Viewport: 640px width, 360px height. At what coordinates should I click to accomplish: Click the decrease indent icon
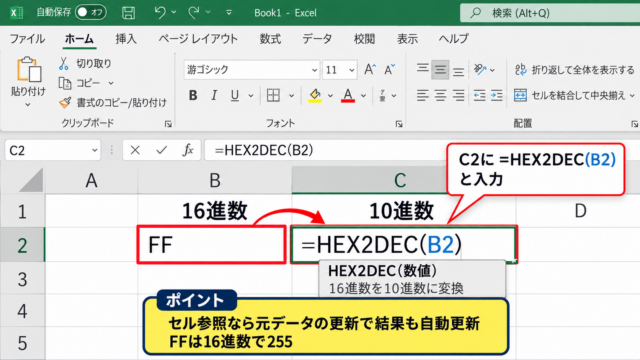[x=479, y=96]
